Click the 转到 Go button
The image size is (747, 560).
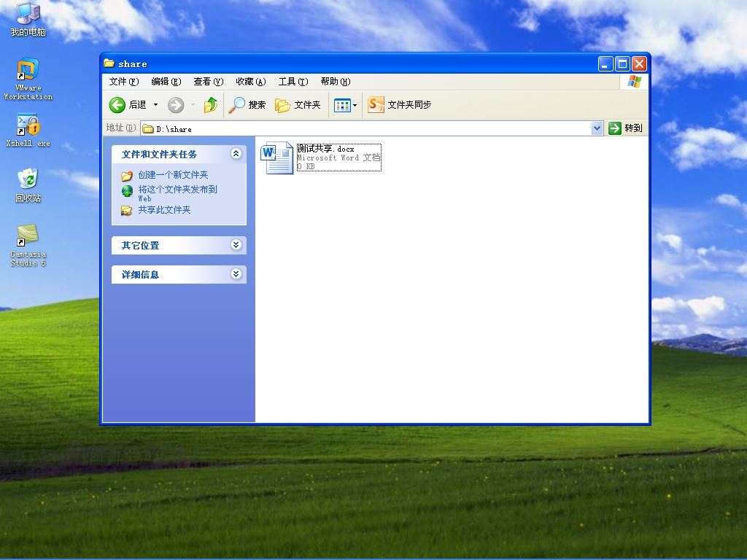(x=626, y=128)
